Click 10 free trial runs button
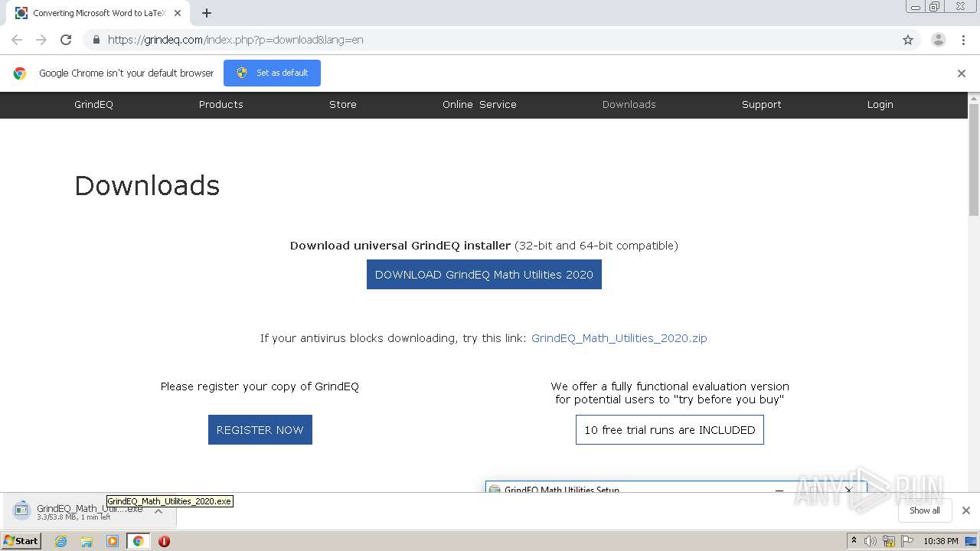Image resolution: width=980 pixels, height=551 pixels. tap(670, 430)
